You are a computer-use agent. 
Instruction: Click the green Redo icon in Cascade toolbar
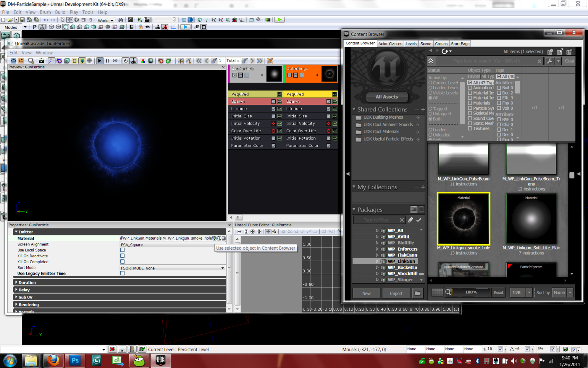point(168,60)
